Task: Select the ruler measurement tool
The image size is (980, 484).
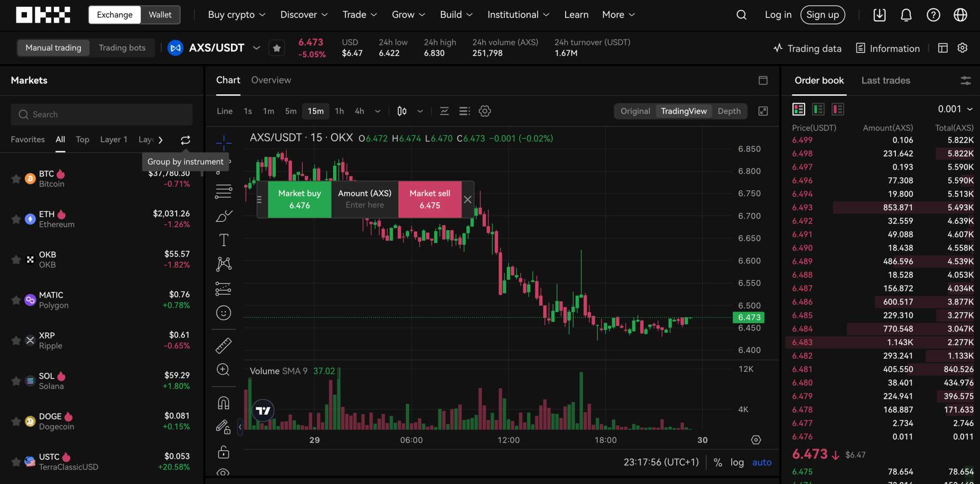Action: (x=223, y=345)
